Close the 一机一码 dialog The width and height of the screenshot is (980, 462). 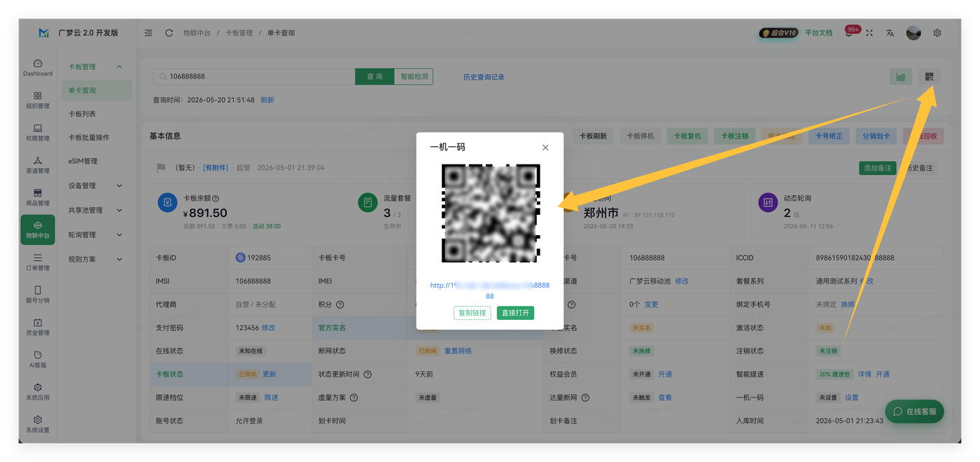coord(545,148)
